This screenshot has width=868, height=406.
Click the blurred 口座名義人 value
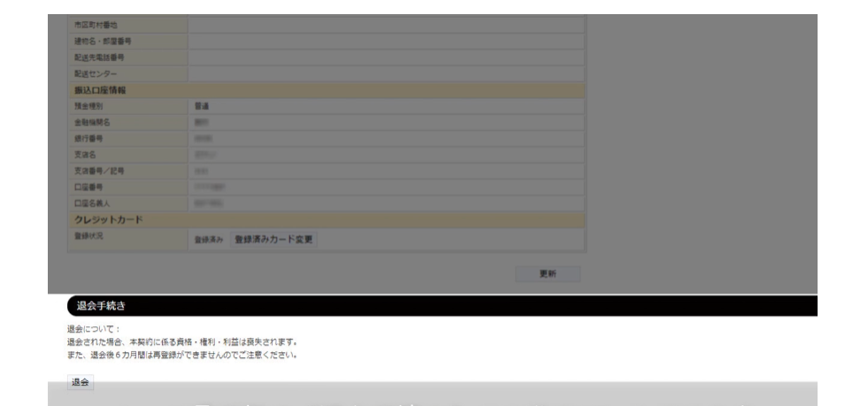click(209, 203)
